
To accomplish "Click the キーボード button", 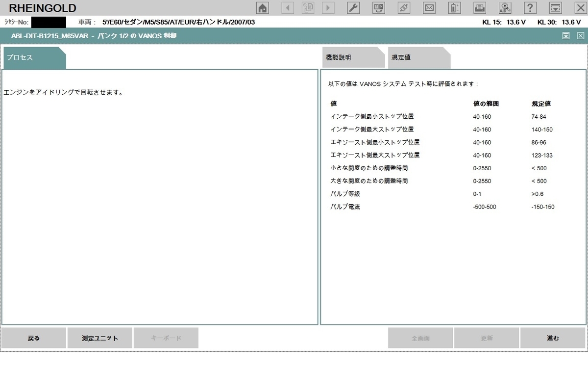I will [166, 338].
